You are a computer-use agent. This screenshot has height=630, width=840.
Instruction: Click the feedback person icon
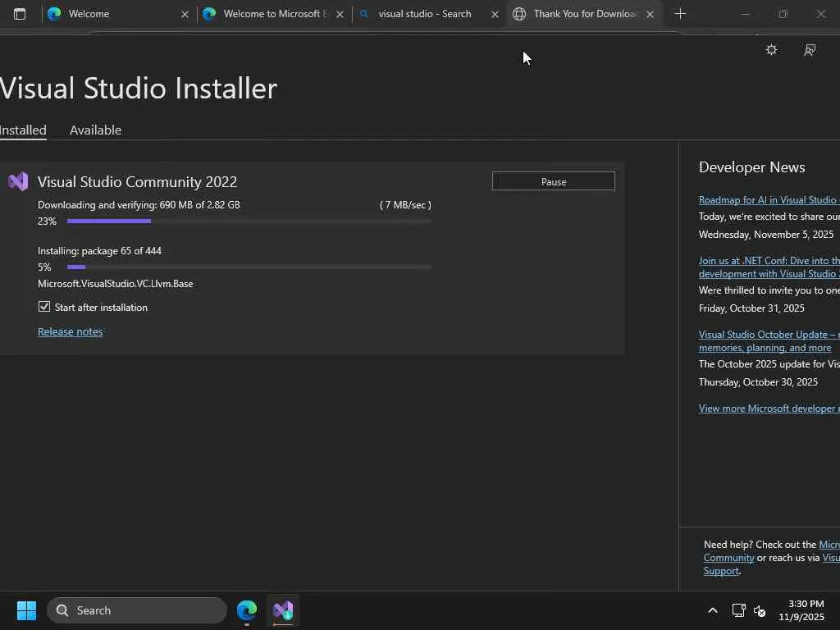[x=810, y=50]
